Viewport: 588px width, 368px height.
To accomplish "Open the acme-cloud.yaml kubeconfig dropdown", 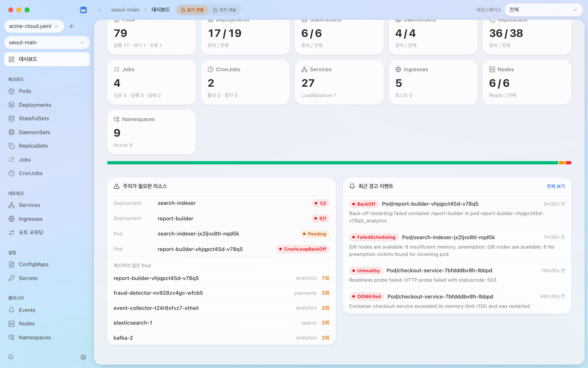I will tap(34, 26).
